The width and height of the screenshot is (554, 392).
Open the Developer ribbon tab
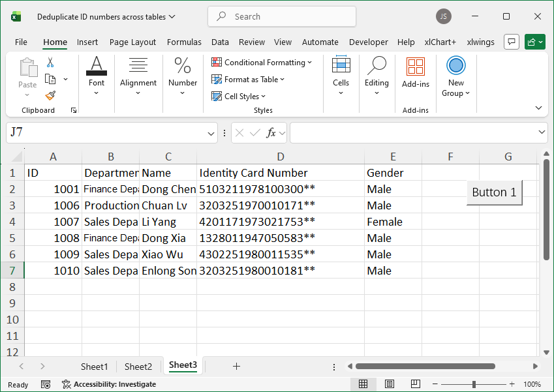[x=369, y=41]
